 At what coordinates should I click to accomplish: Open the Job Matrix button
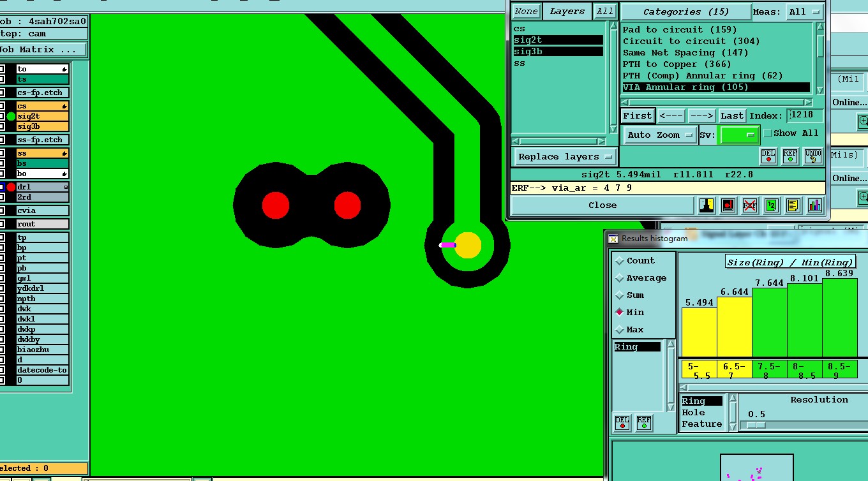[x=43, y=49]
